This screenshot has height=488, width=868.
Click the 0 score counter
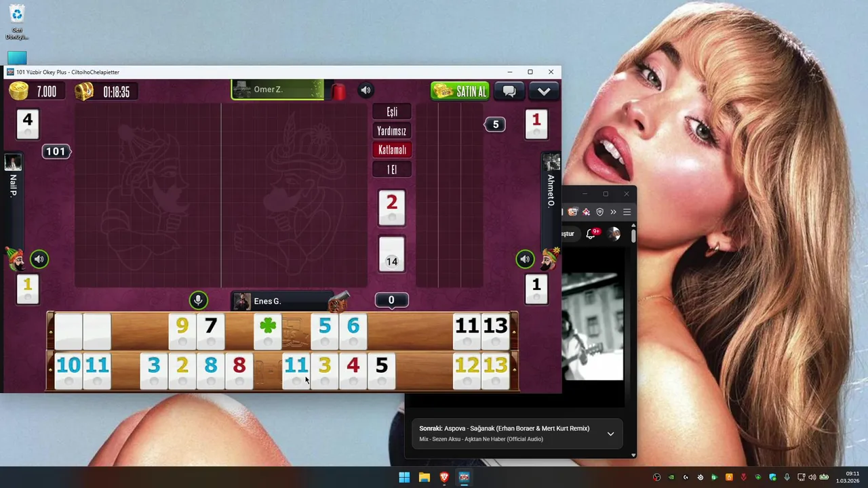pyautogui.click(x=391, y=300)
